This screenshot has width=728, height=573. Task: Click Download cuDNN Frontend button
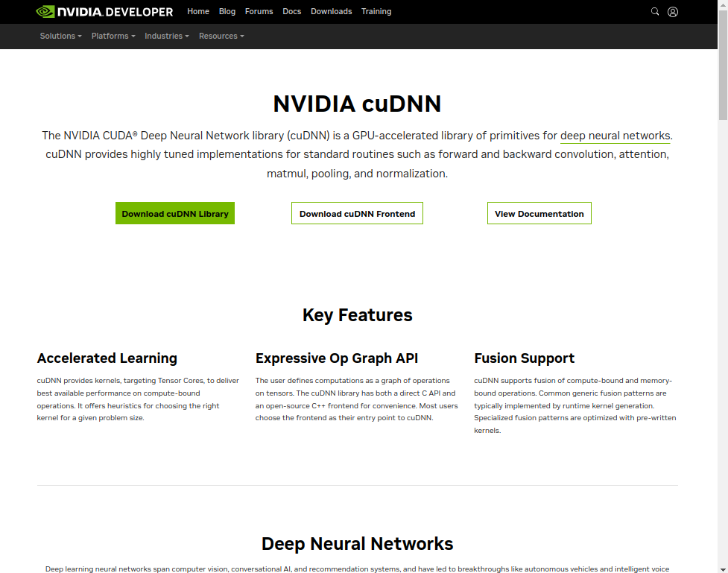(357, 213)
